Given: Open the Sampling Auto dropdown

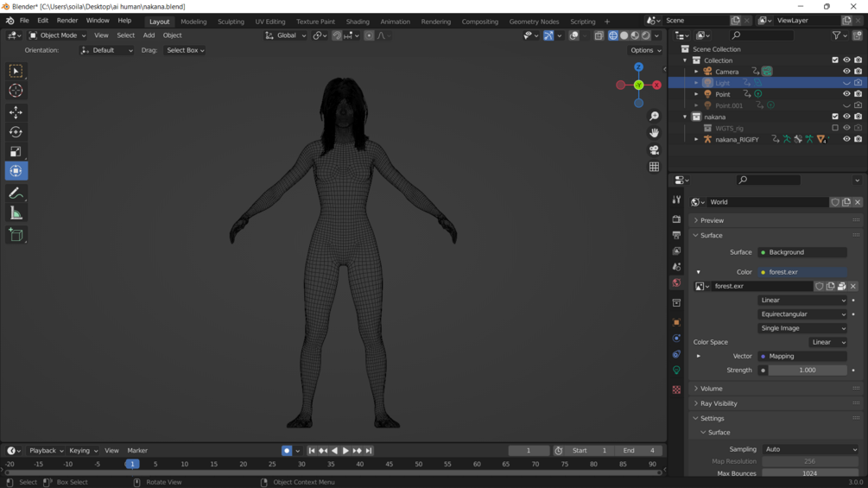Looking at the screenshot, I should pos(810,449).
